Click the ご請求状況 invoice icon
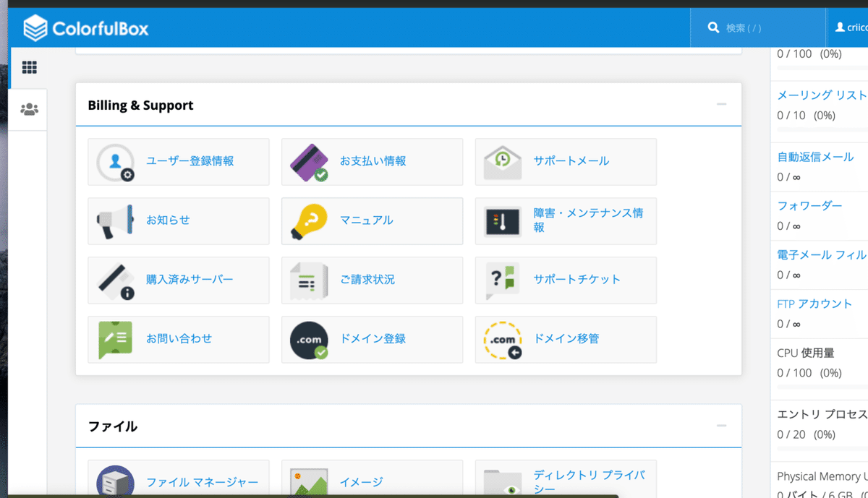868x498 pixels. (310, 280)
